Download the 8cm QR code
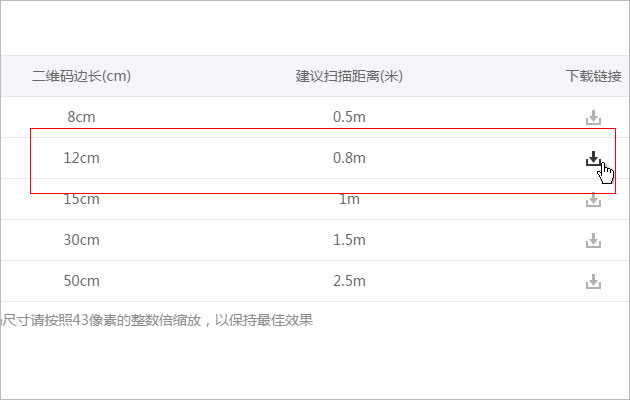 pos(593,117)
